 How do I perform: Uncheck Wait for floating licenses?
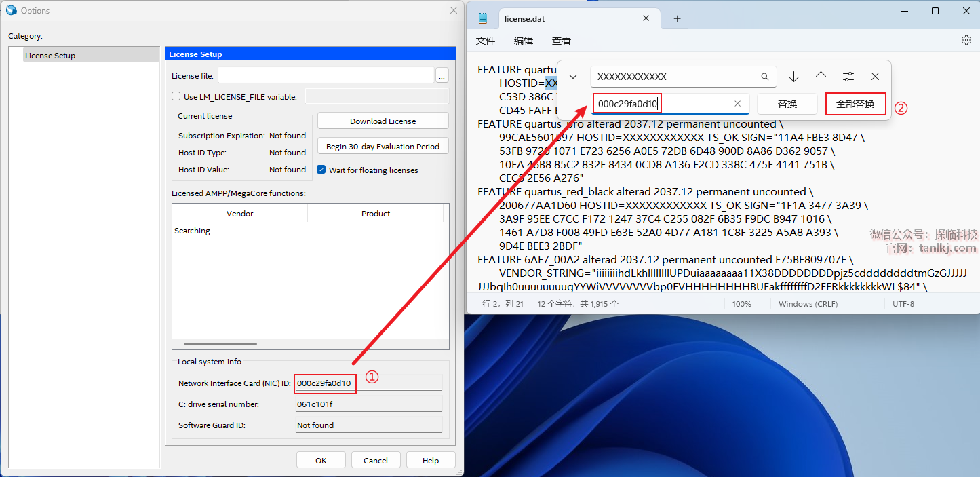coord(321,170)
